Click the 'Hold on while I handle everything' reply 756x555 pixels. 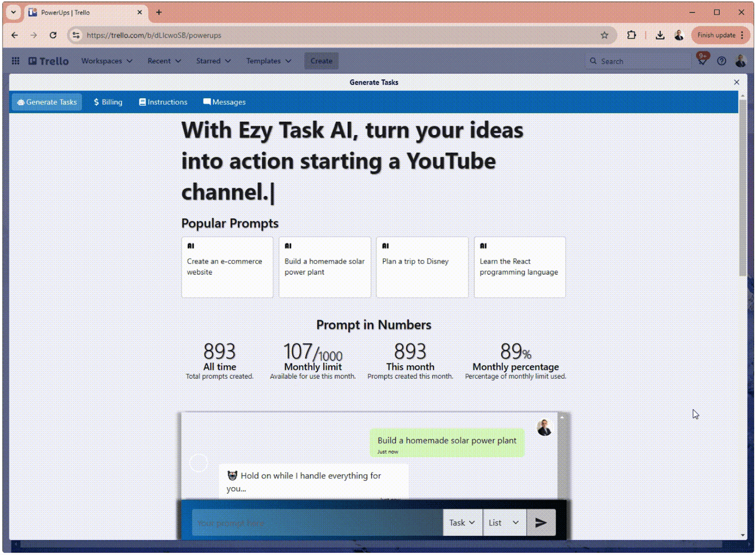click(x=313, y=481)
